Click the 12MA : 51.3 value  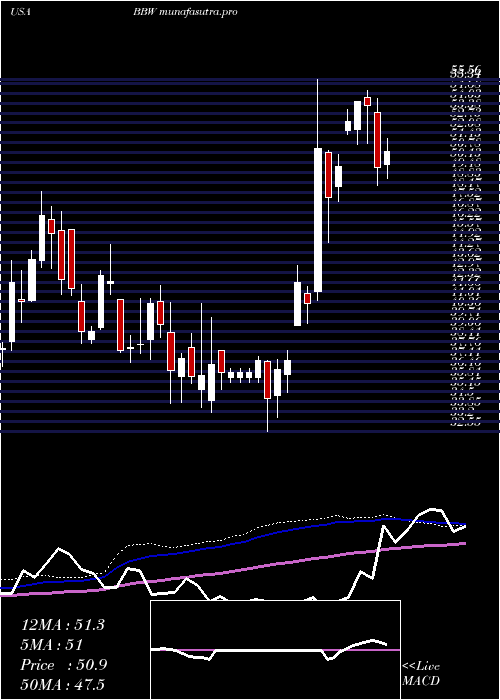coord(62,625)
